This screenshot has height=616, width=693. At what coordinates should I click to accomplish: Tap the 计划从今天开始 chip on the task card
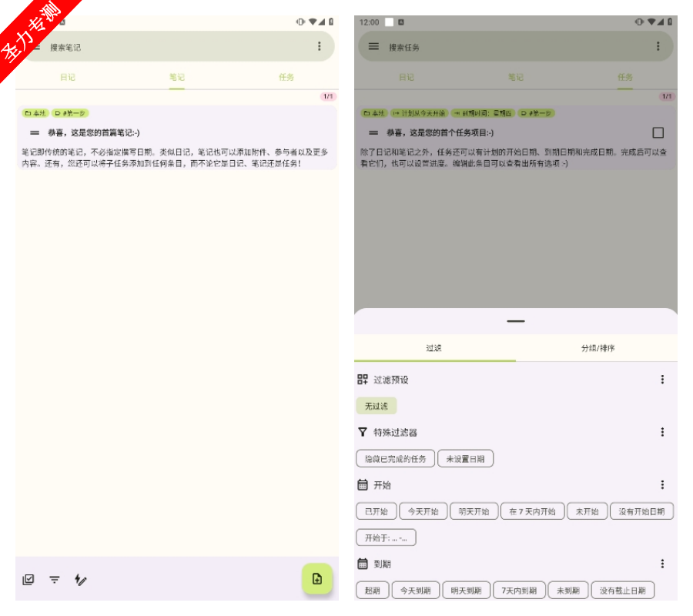(x=419, y=113)
